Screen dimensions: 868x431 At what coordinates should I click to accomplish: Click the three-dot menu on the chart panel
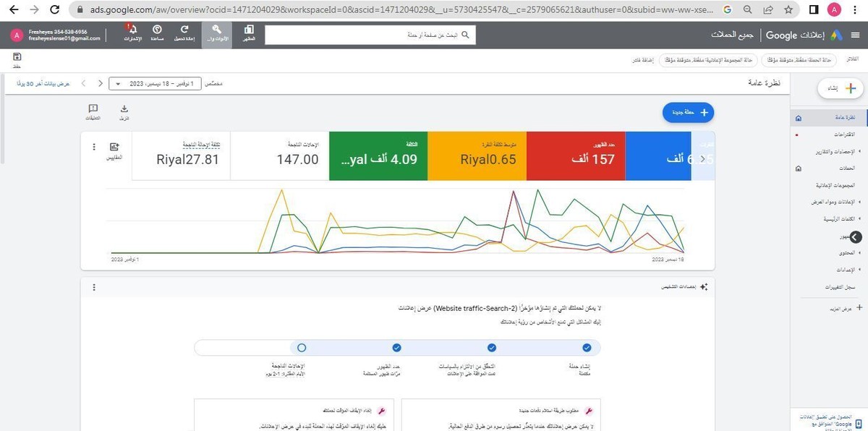[x=93, y=146]
